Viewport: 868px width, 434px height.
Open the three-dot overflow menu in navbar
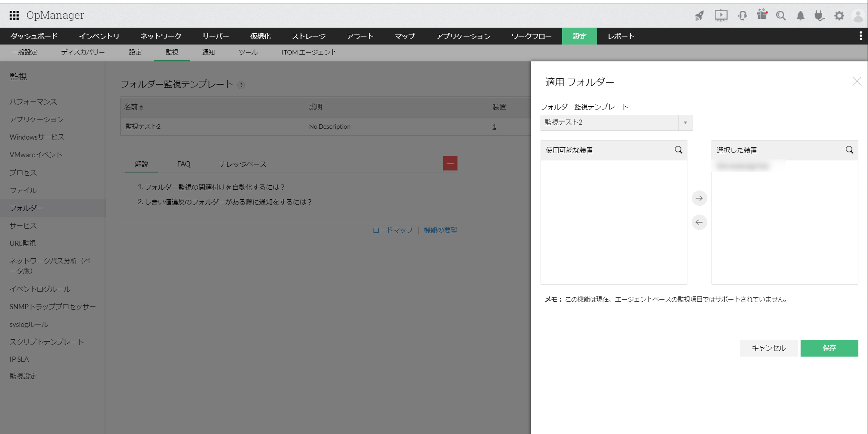click(x=860, y=36)
